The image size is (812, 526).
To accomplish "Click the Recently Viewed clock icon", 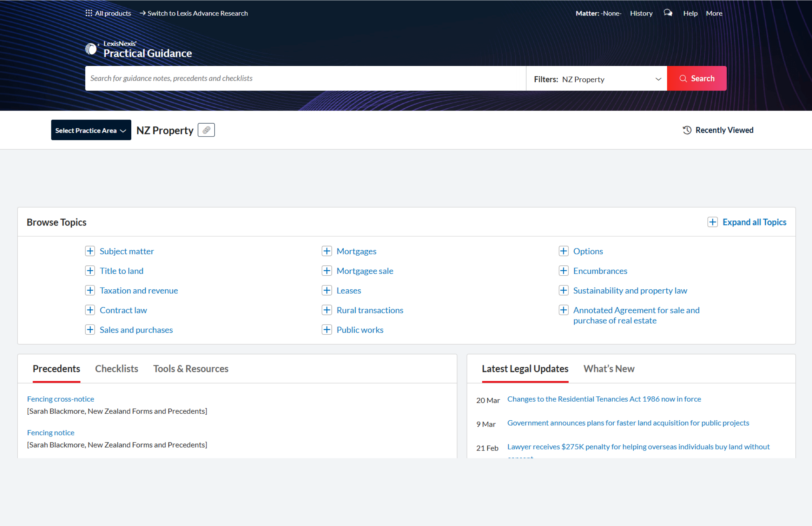I will coord(687,130).
